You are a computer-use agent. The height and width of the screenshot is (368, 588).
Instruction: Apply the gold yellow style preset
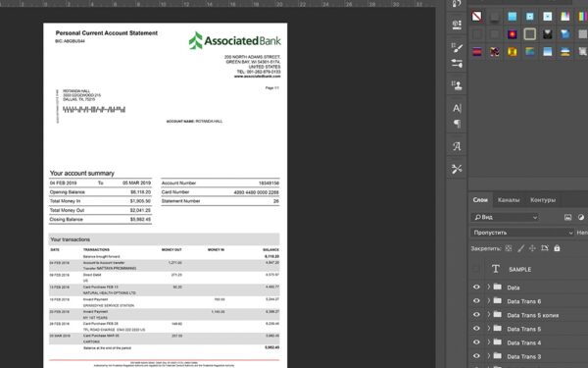tap(512, 51)
